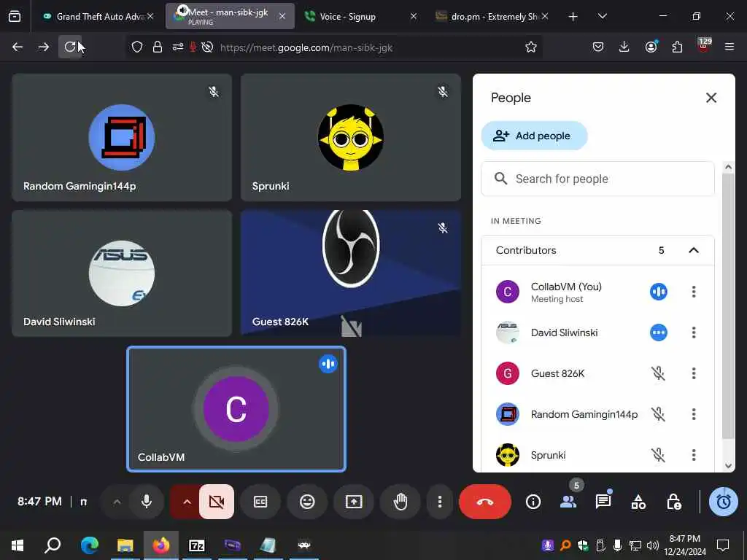Click the microphone permission icon in address bar
The image size is (747, 560).
tap(193, 47)
